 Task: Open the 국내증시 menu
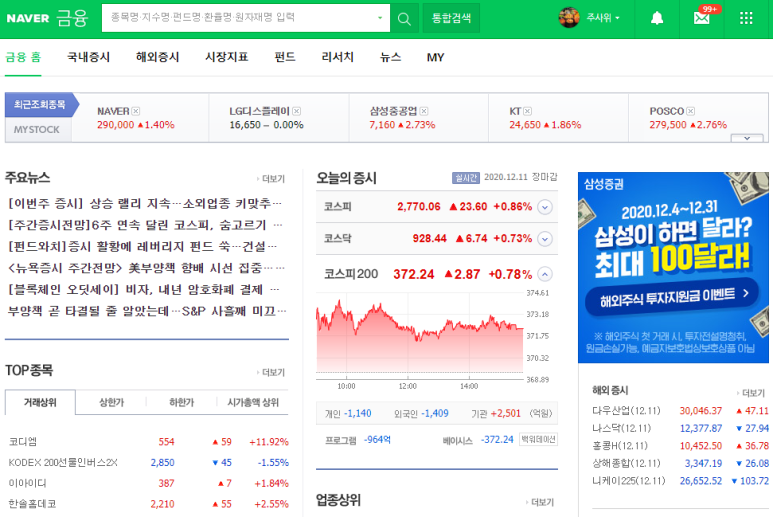(89, 57)
